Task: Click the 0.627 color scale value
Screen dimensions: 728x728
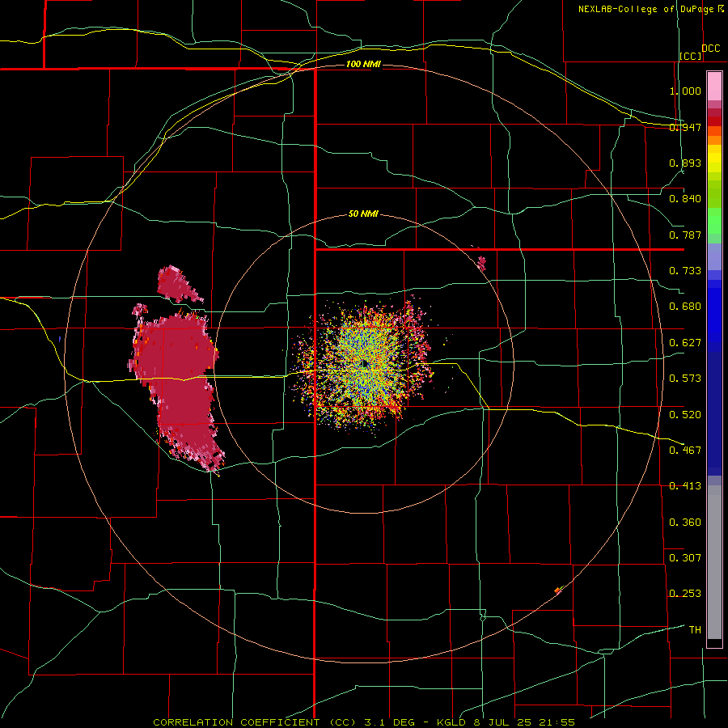Action: coord(685,343)
